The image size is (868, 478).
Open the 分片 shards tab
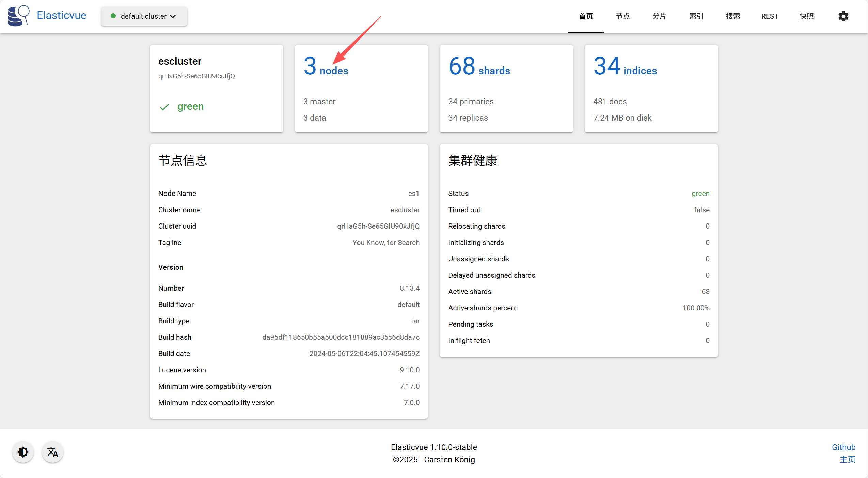tap(659, 16)
